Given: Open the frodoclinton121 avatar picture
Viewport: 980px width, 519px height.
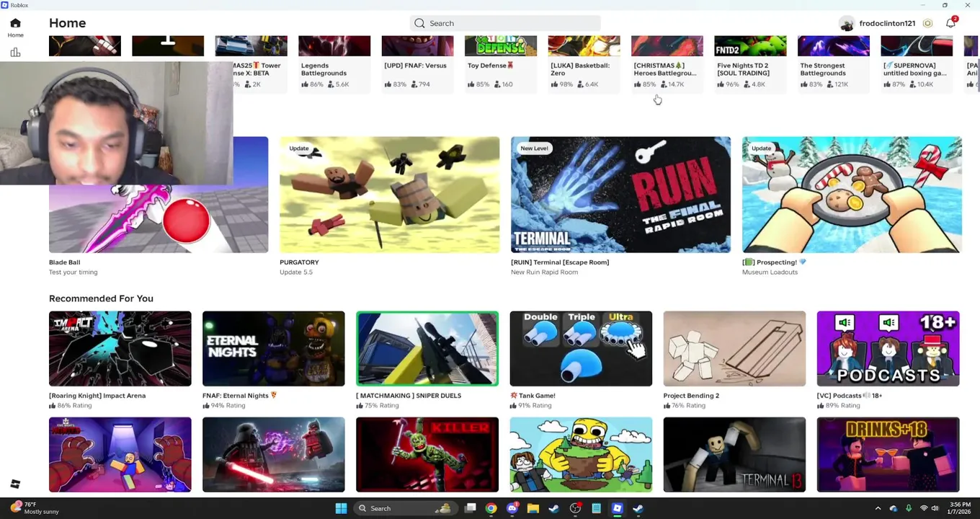Looking at the screenshot, I should click(x=847, y=23).
